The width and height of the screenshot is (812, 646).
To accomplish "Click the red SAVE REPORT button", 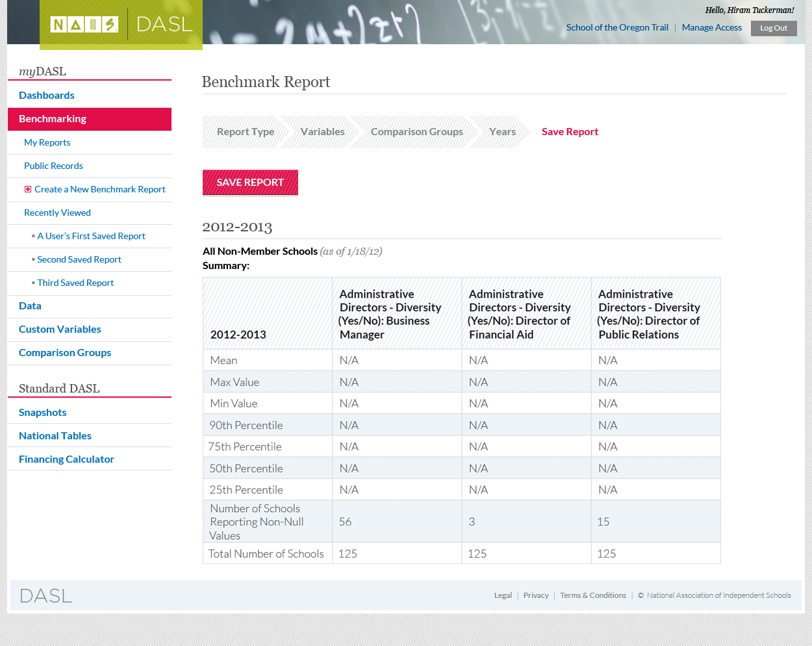I will pos(250,183).
